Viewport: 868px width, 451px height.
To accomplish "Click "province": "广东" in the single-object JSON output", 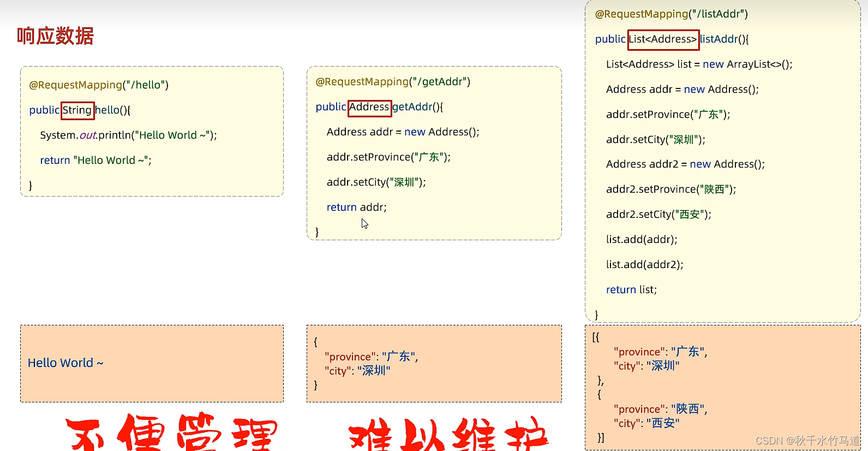I will (371, 357).
